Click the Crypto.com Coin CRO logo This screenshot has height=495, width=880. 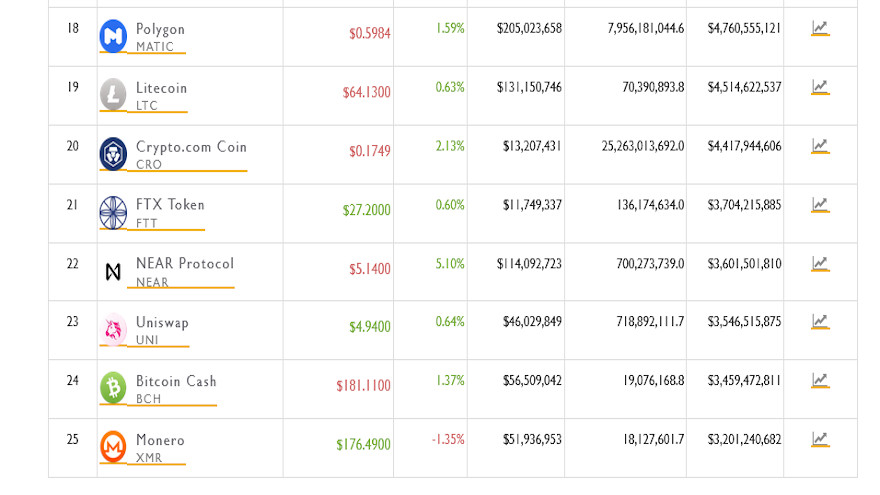point(113,154)
